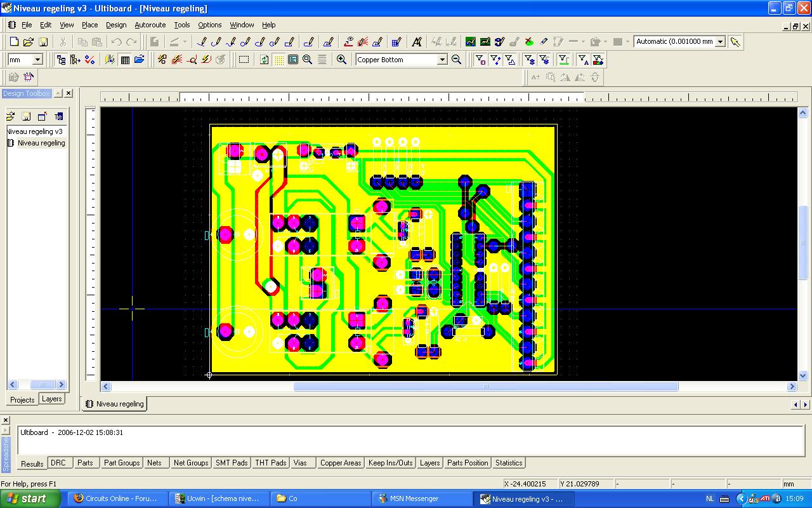Viewport: 812px width, 508px height.
Task: Click Zoom Out magnifier beside layer dropdown
Action: [x=456, y=60]
